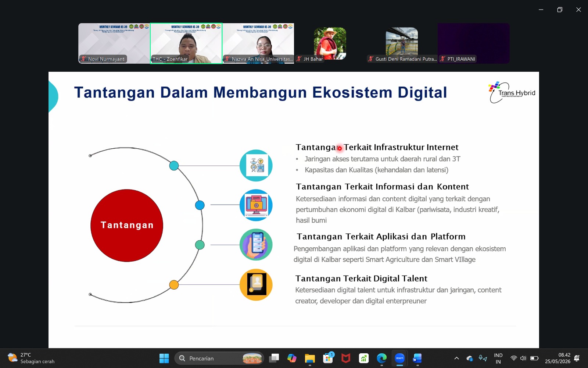Screen dimensions: 588x368
Task: Open File Explorer from the taskbar
Action: 310,358
